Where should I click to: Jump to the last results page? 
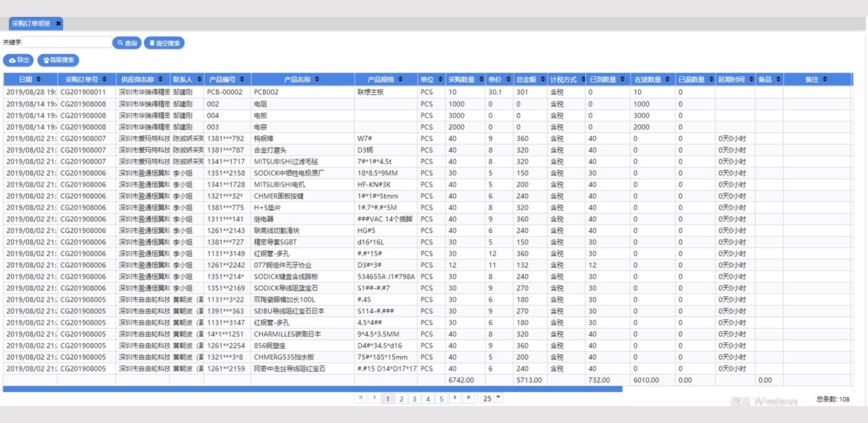click(x=468, y=398)
